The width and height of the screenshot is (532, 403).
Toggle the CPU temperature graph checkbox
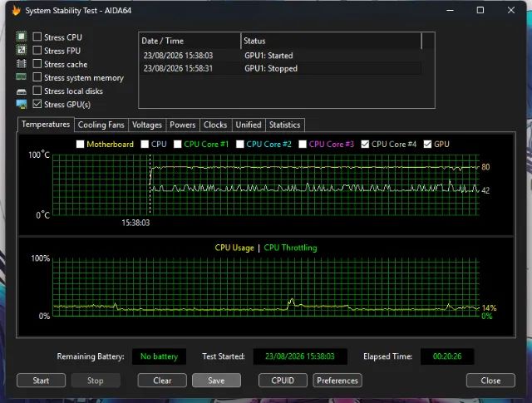tap(145, 145)
